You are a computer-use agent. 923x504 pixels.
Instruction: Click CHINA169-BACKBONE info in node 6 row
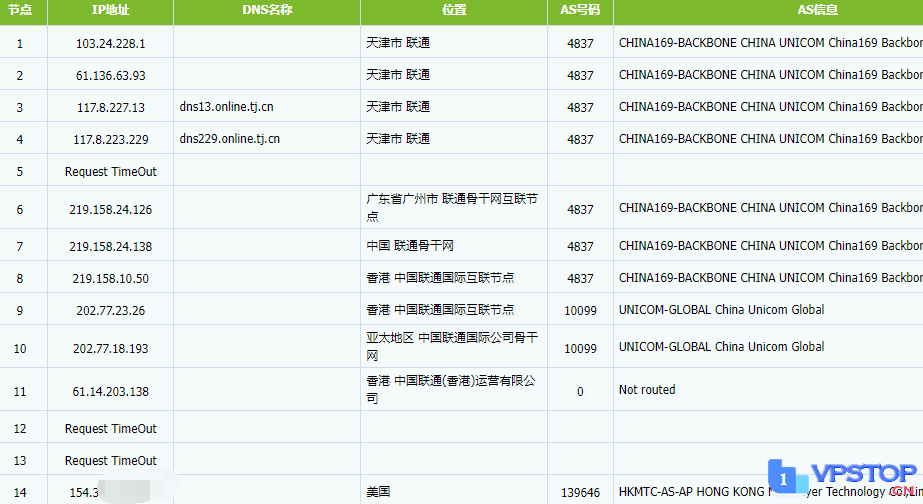tap(771, 208)
